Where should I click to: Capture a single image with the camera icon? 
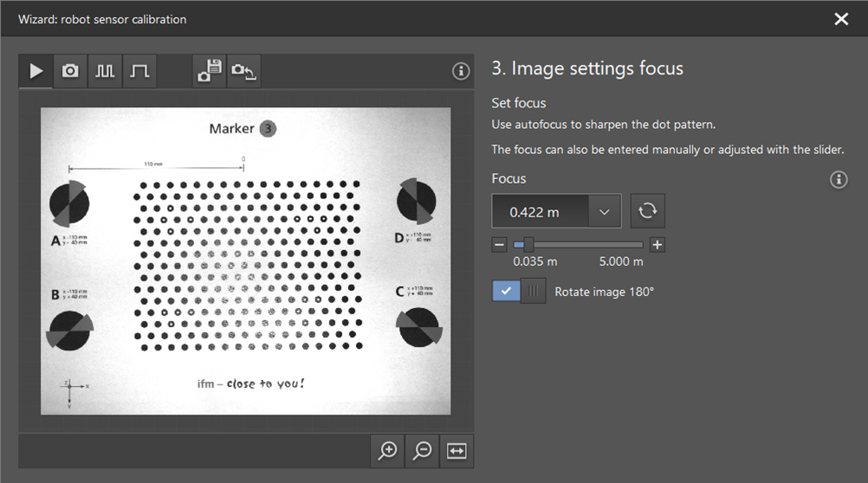point(70,72)
